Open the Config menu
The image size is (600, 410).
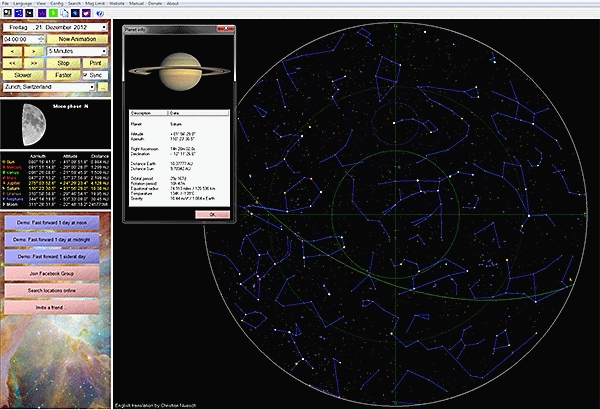coord(59,4)
